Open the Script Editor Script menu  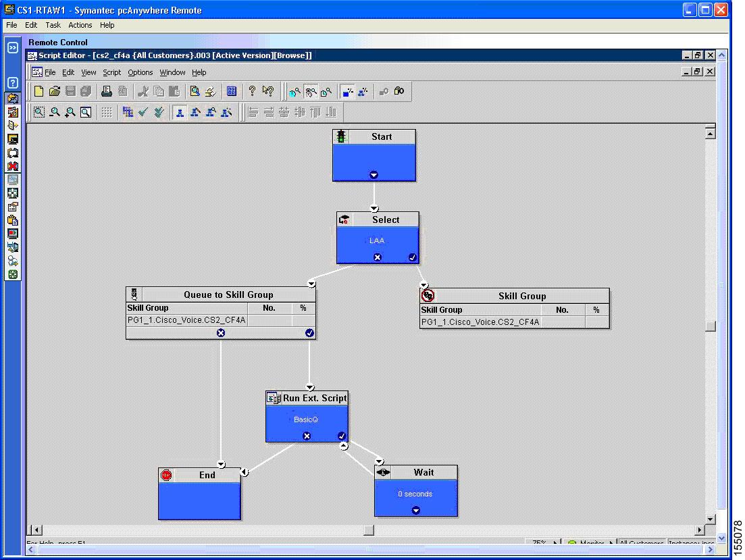pos(111,72)
